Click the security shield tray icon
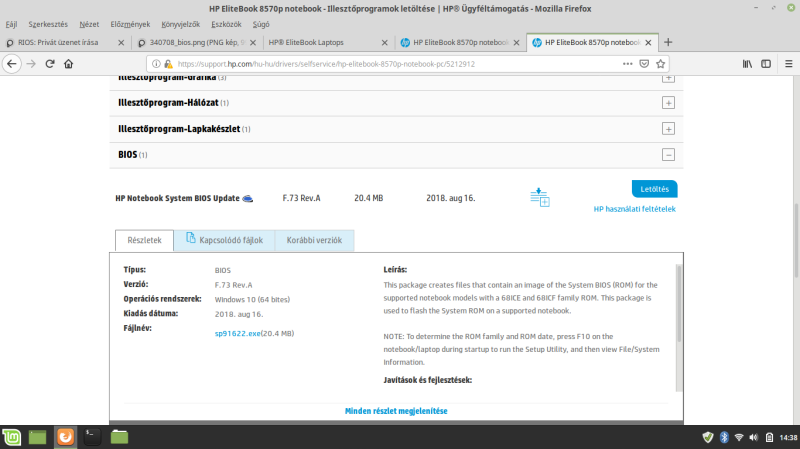This screenshot has width=800, height=449. tap(708, 437)
